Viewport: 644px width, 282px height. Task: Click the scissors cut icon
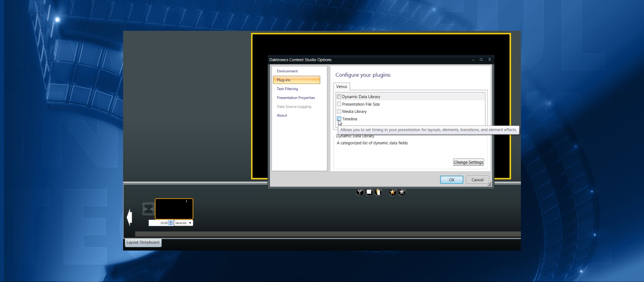pos(360,192)
